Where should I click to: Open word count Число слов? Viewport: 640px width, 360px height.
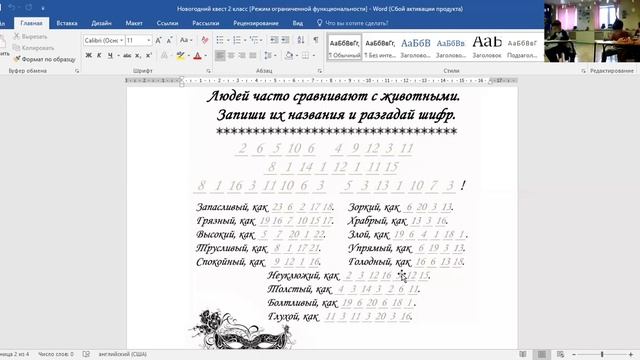point(56,354)
